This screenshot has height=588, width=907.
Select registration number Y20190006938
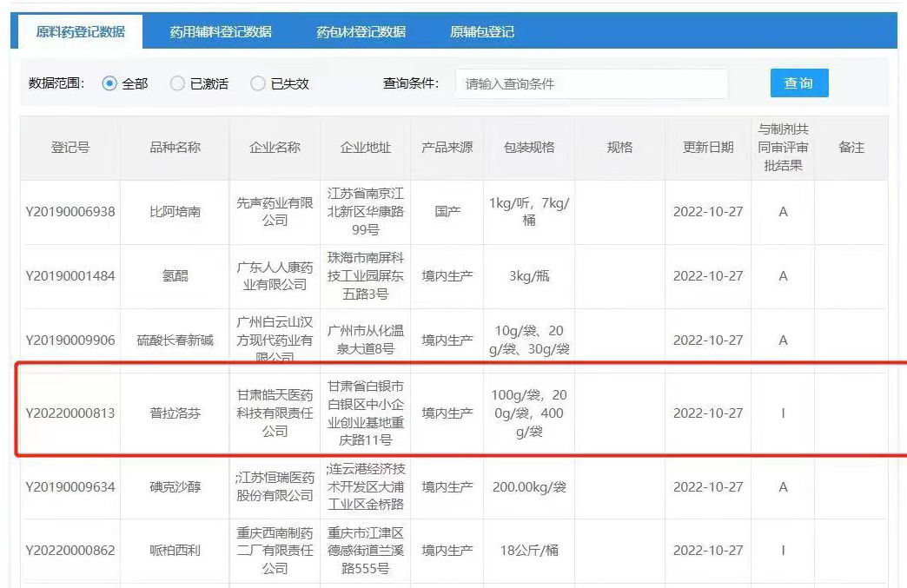coord(70,212)
